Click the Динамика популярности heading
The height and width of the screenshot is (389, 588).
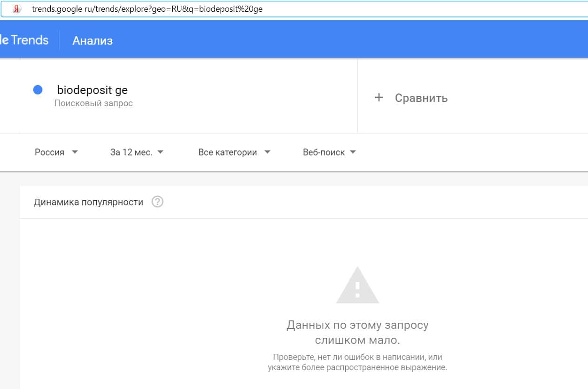click(x=88, y=202)
